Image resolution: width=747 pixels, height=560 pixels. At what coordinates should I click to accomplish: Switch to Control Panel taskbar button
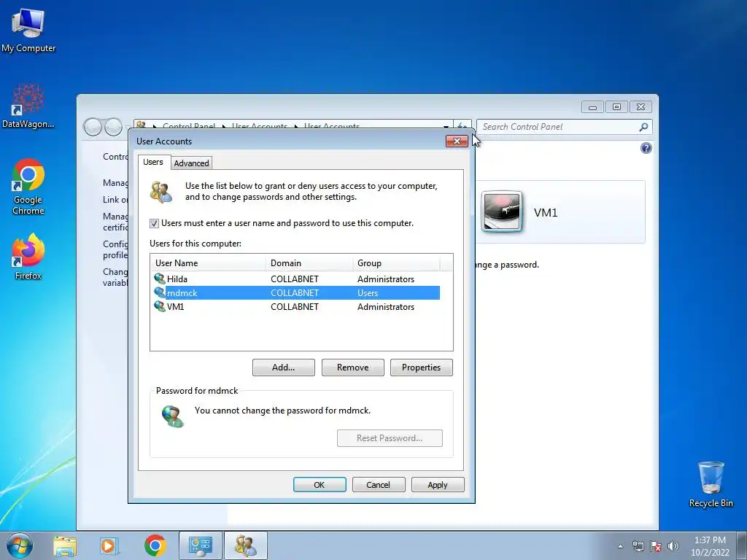tap(200, 545)
